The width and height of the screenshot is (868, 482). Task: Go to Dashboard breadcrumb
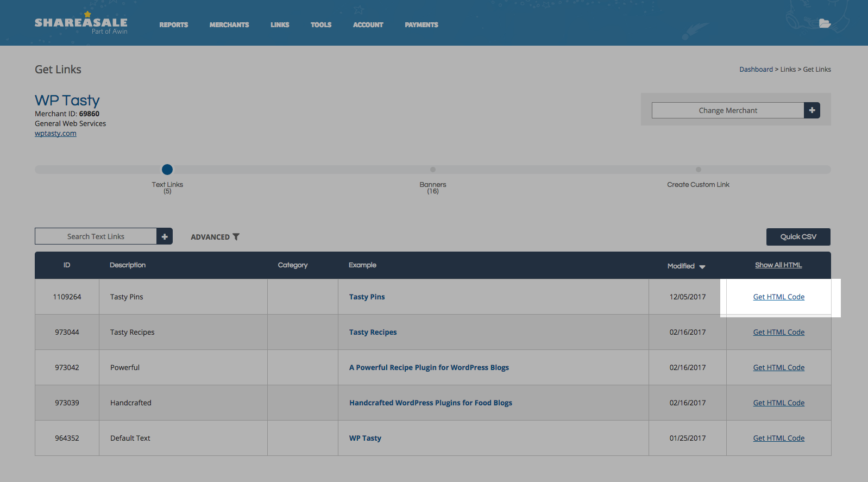(756, 70)
